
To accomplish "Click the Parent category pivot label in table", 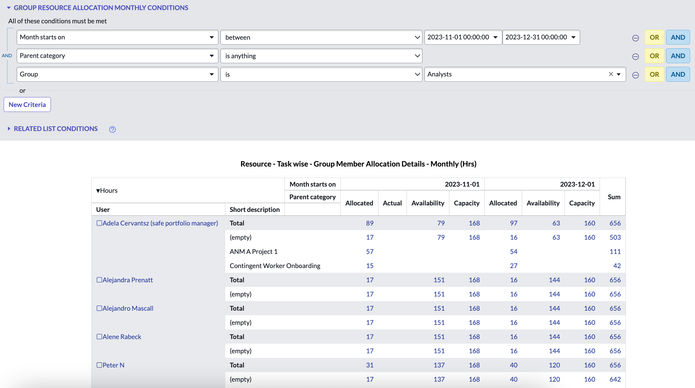I will pos(312,197).
